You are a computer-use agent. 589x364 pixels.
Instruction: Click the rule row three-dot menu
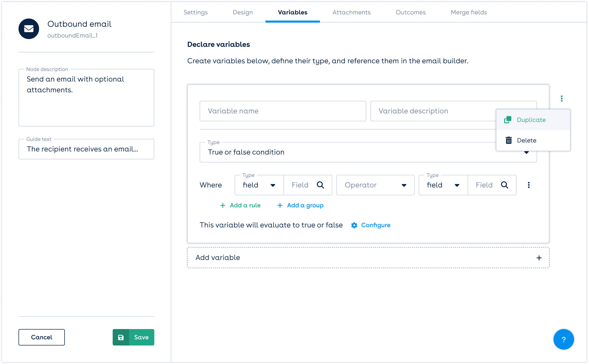pos(529,185)
